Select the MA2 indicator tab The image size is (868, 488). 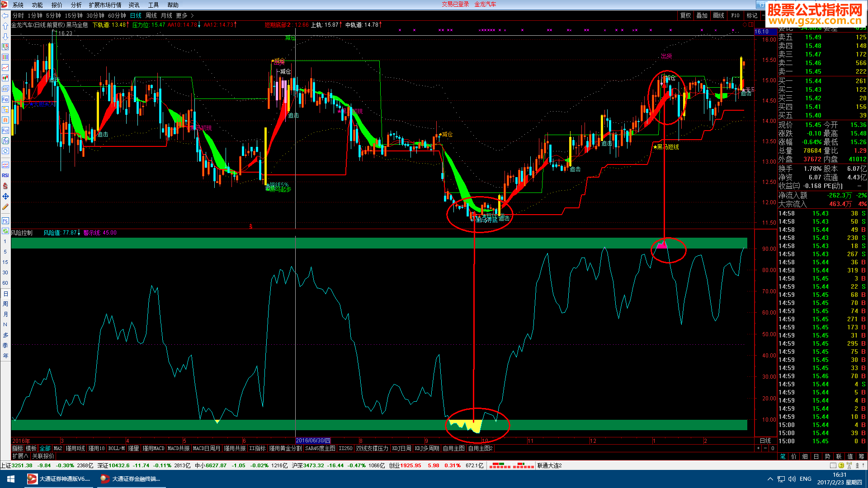(x=58, y=448)
